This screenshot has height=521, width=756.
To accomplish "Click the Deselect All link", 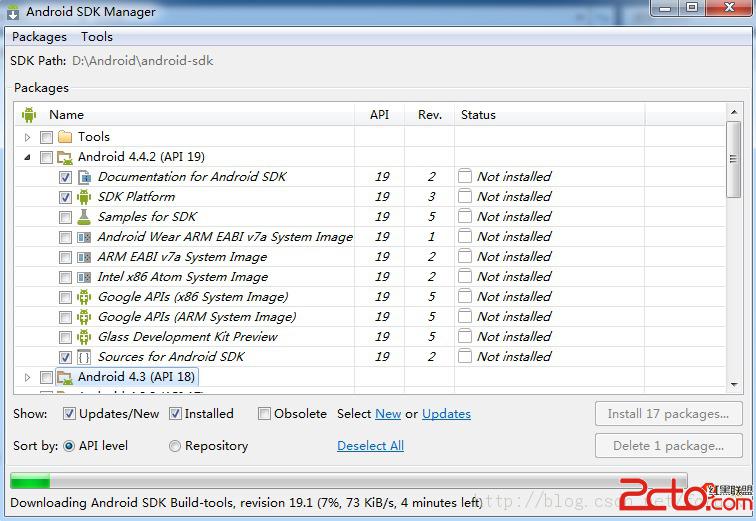I will point(370,446).
